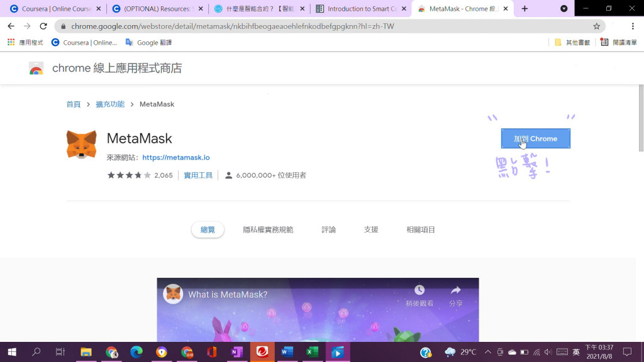Image resolution: width=644 pixels, height=362 pixels.
Task: Open the 評論 tab
Action: [x=328, y=229]
